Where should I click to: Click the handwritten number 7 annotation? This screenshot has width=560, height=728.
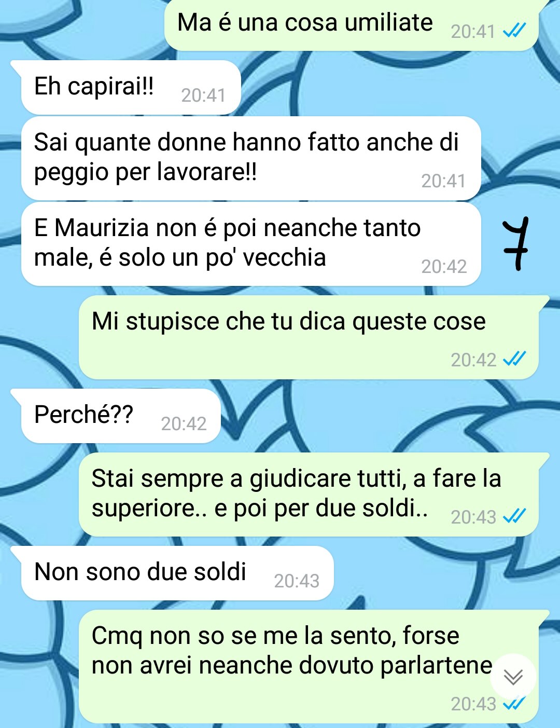[x=516, y=243]
